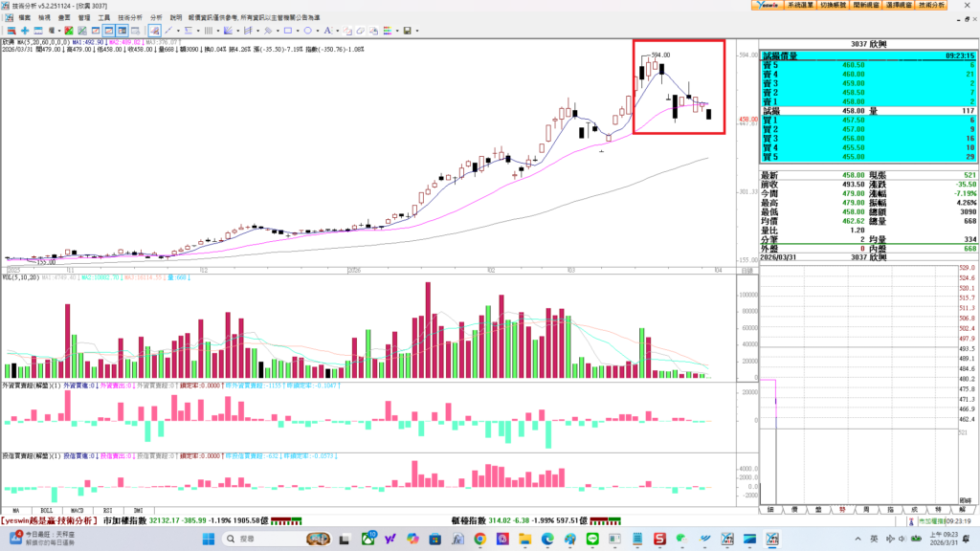
Task: Toggle the pointer select mode button
Action: click(x=154, y=31)
